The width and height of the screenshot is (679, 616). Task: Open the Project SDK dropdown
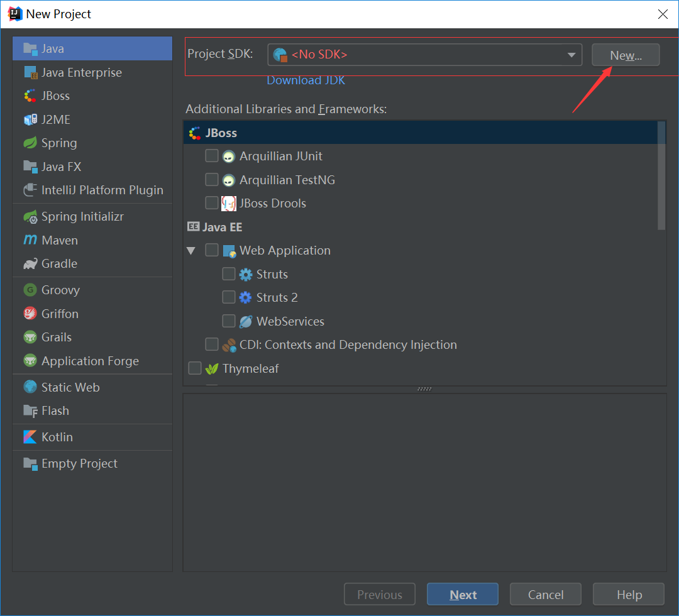(x=424, y=55)
